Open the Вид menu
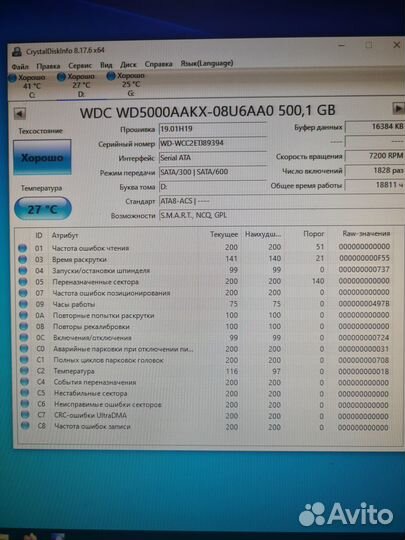 tap(106, 65)
